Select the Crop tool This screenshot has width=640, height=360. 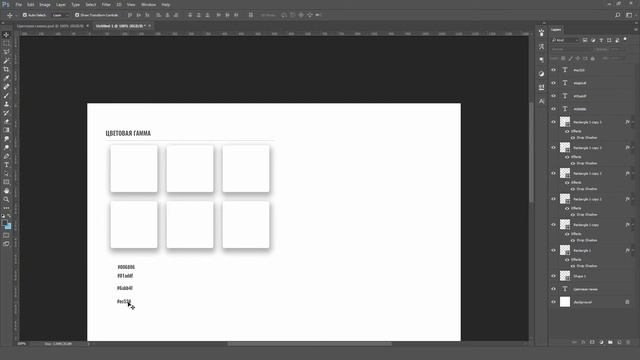pos(6,69)
